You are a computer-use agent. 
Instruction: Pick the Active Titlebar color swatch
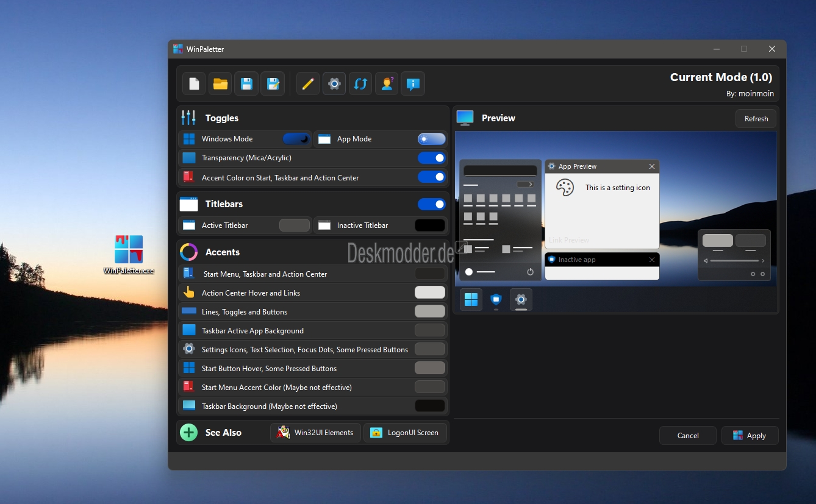(x=295, y=225)
